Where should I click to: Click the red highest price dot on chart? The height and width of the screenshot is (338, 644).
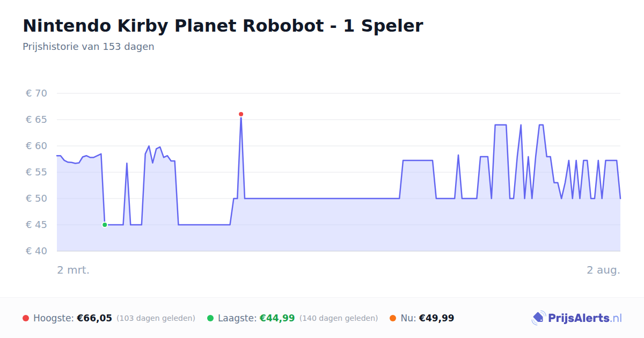[241, 114]
